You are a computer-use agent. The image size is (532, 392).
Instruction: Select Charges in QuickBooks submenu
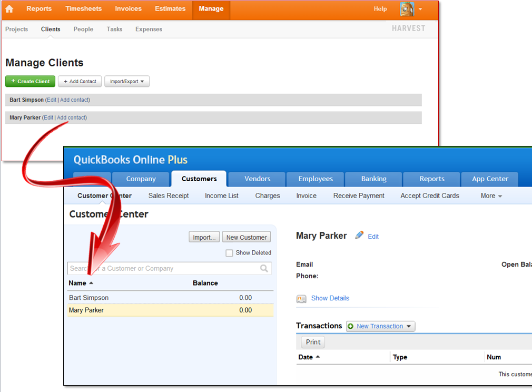(x=268, y=196)
